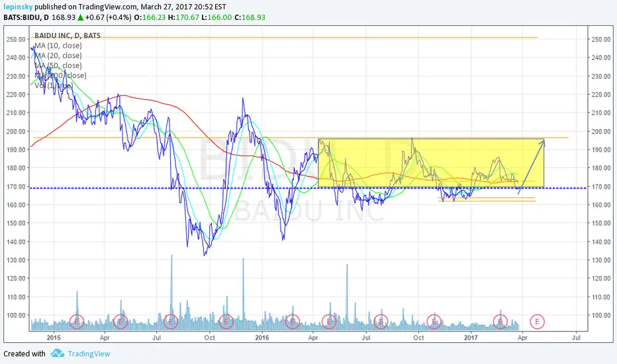This screenshot has height=364, width=617.
Task: Click the L:166.00 low price
Action: coord(217,17)
